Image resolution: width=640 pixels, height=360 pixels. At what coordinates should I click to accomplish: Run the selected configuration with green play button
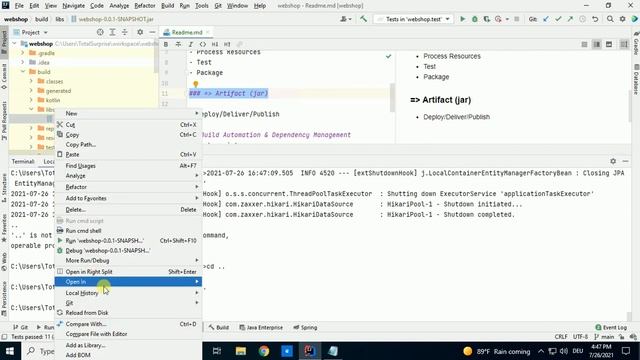[x=462, y=19]
